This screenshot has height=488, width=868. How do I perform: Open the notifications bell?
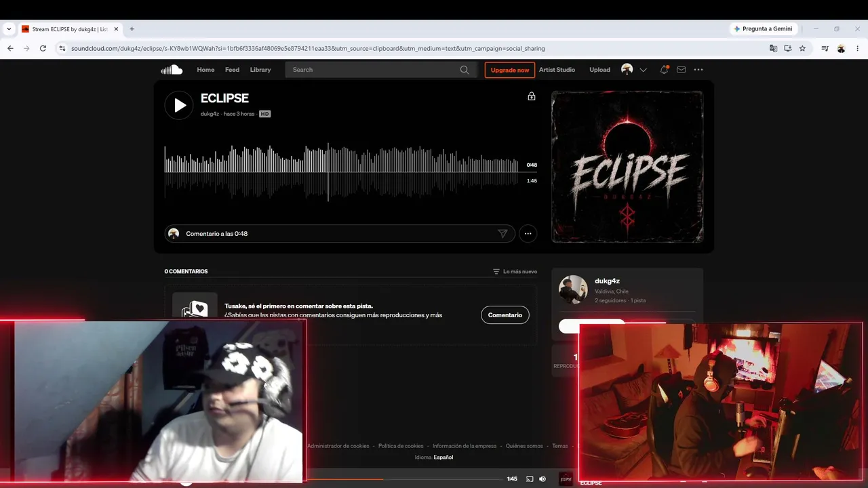tap(664, 70)
